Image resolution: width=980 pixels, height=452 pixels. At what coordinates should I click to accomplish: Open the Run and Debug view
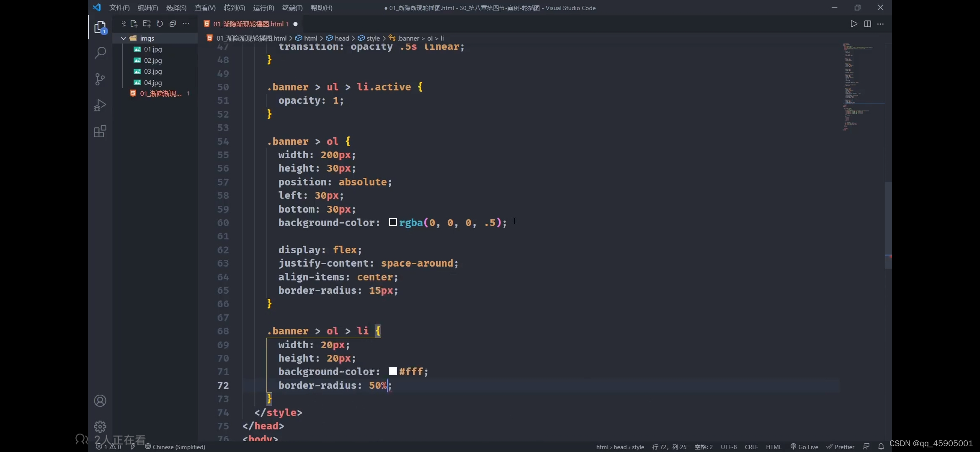(x=100, y=105)
